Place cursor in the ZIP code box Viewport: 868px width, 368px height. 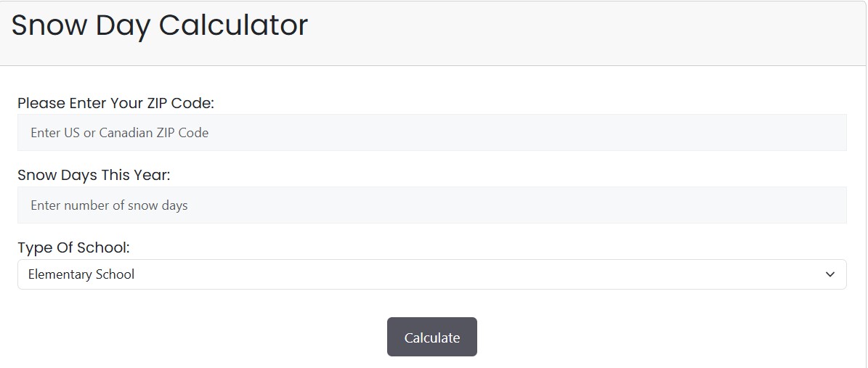(431, 133)
